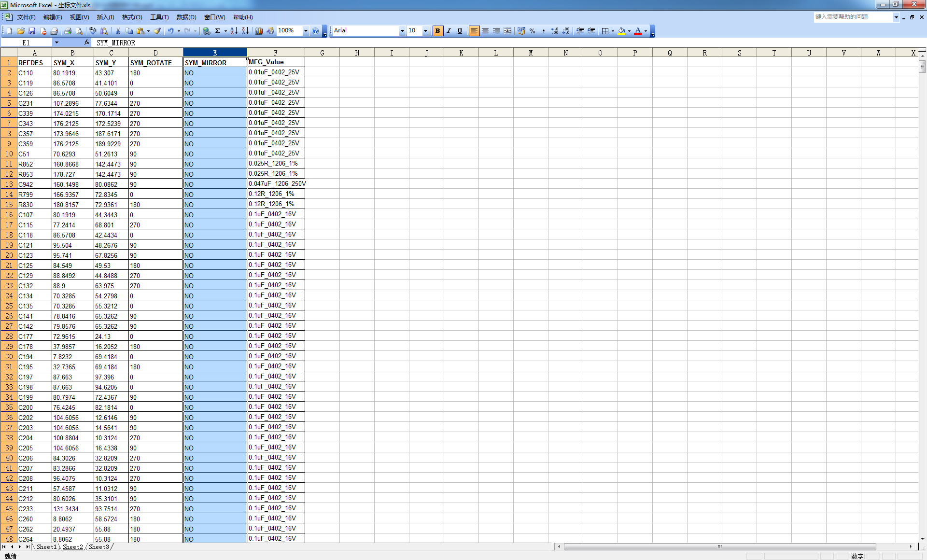Screen dimensions: 927x560
Task: Apply yellow fill color bucket
Action: point(622,31)
